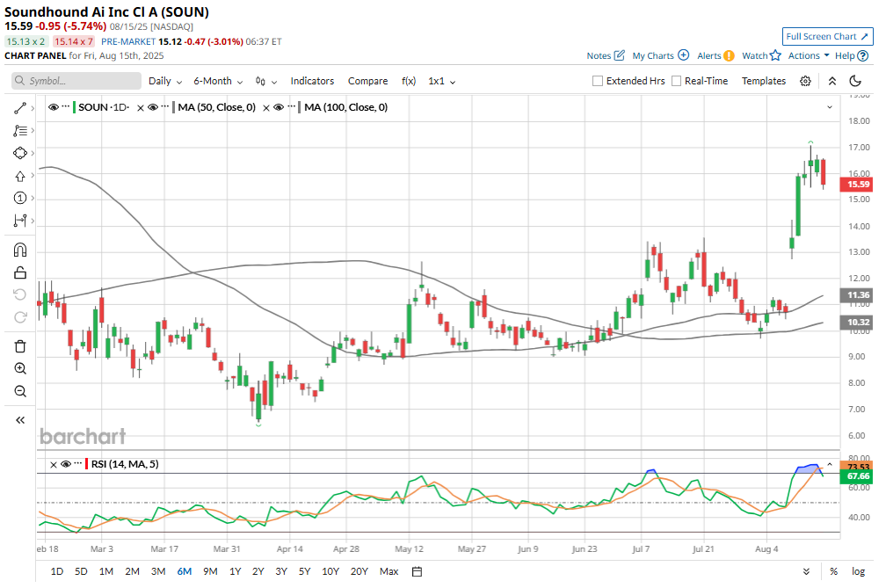
Task: Open the Templates menu
Action: 763,81
